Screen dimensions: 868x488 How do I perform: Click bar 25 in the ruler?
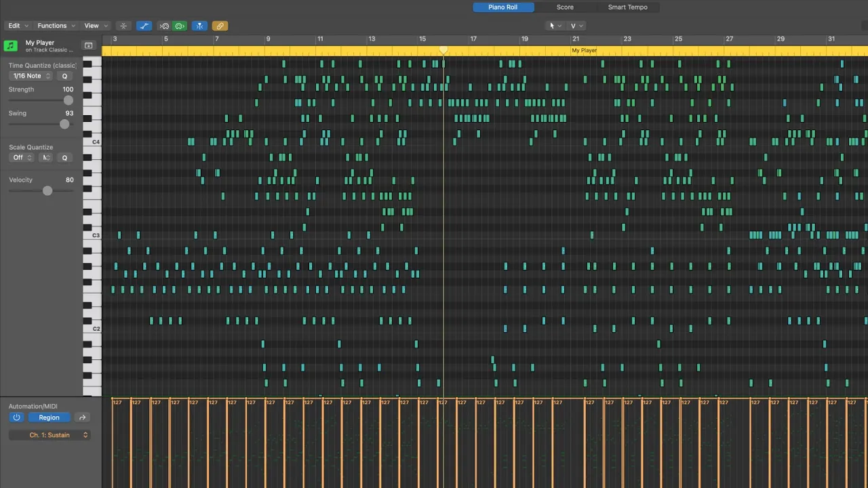[678, 39]
